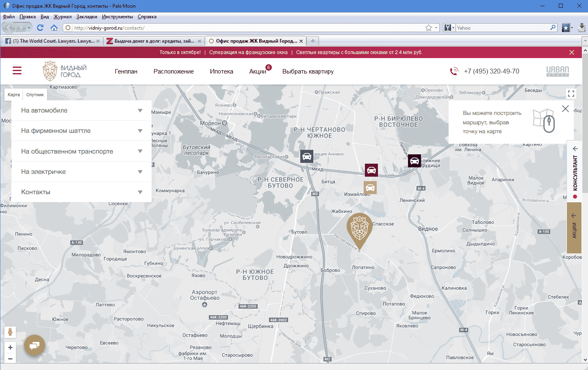Bookmark this page with star
Image resolution: width=588 pixels, height=370 pixels.
pyautogui.click(x=429, y=28)
